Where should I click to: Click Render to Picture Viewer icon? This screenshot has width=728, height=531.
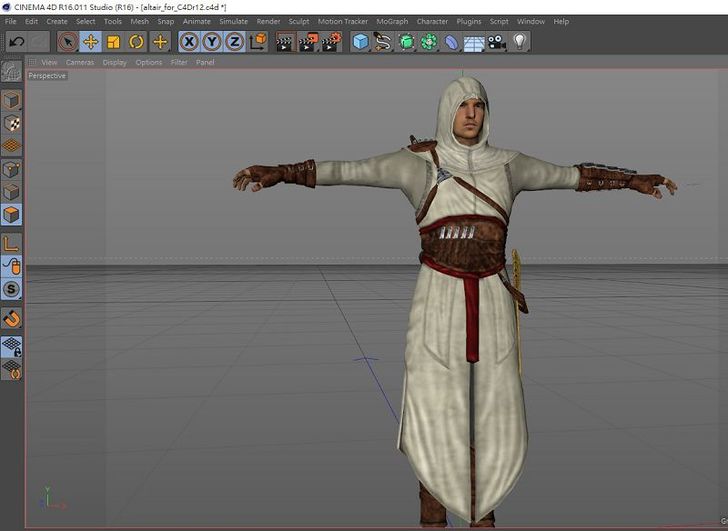(x=308, y=42)
